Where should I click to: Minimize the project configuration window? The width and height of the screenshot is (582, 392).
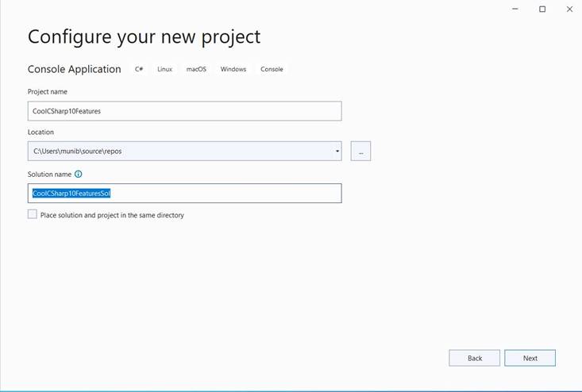tap(515, 9)
